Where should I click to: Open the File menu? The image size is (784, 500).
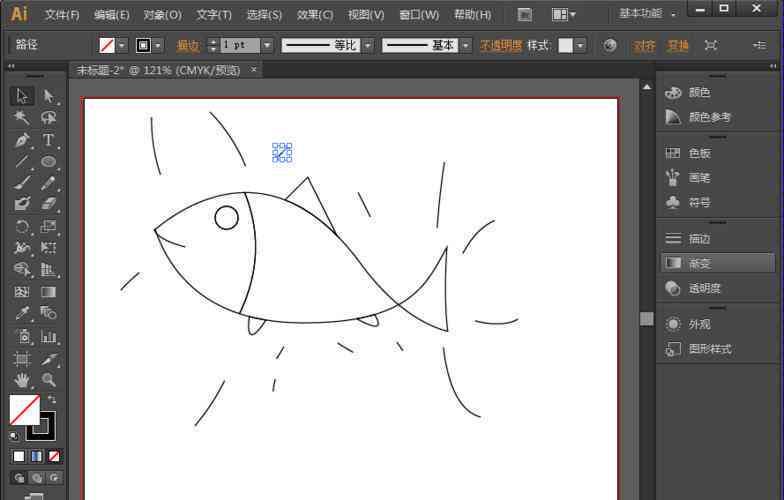(x=62, y=15)
